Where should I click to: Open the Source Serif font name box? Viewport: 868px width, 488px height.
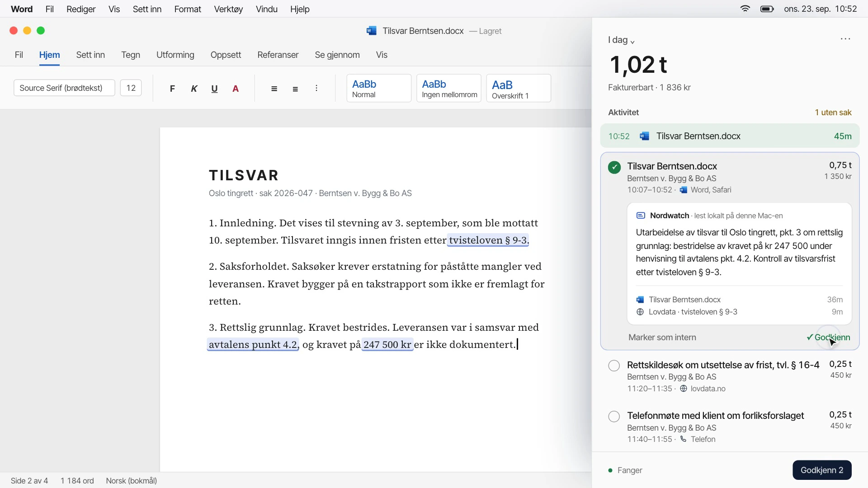64,88
